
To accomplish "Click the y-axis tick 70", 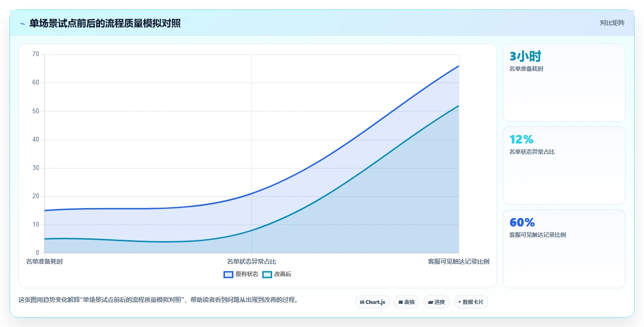I will tap(36, 54).
